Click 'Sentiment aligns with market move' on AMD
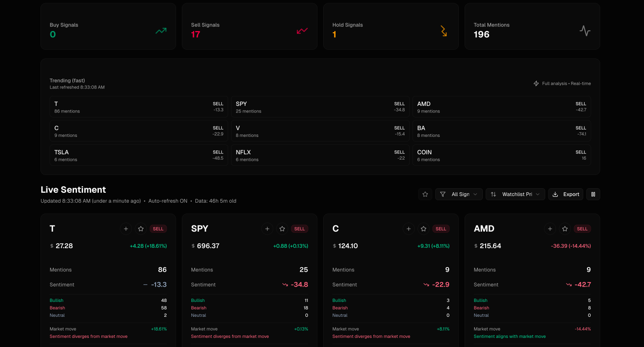Image resolution: width=644 pixels, height=347 pixels. [x=510, y=337]
